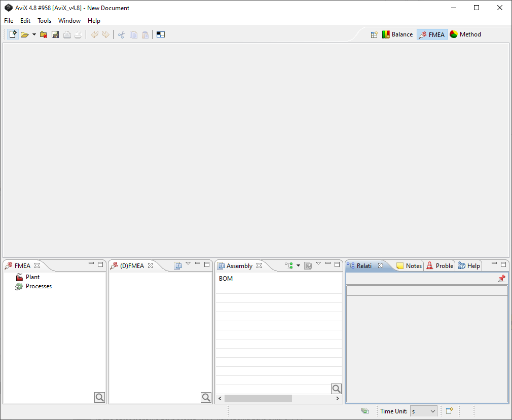Switch to the Notes tab

(x=409, y=265)
